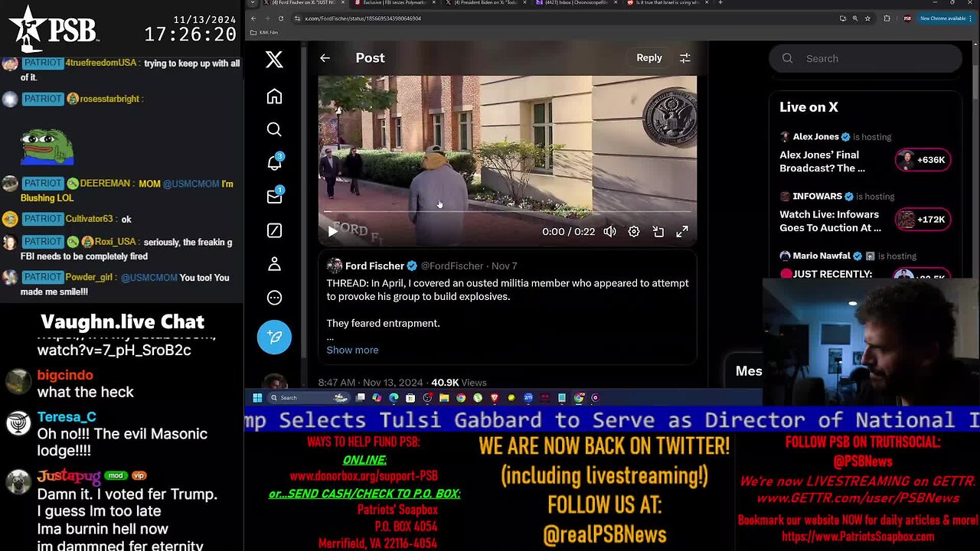
Task: Open the reply sort settings icon
Action: pyautogui.click(x=685, y=58)
